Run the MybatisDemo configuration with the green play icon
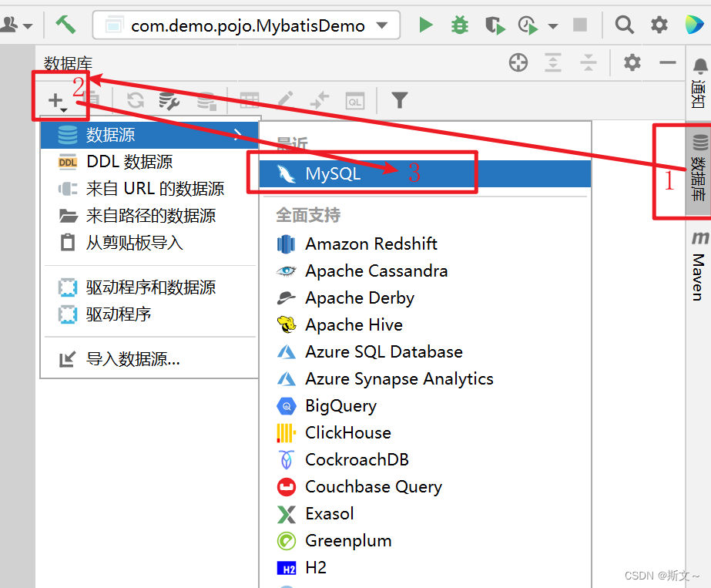Image resolution: width=711 pixels, height=588 pixels. (425, 25)
